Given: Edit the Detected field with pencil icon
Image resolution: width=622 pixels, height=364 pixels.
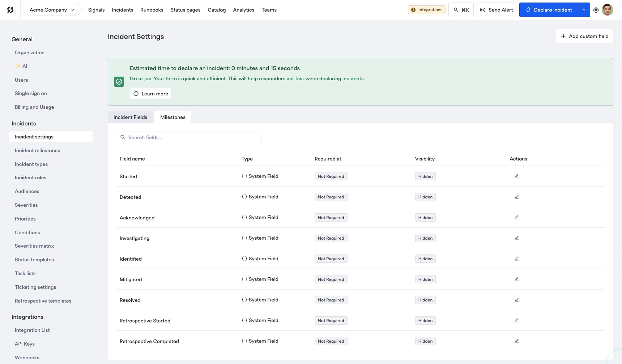Looking at the screenshot, I should point(517,197).
